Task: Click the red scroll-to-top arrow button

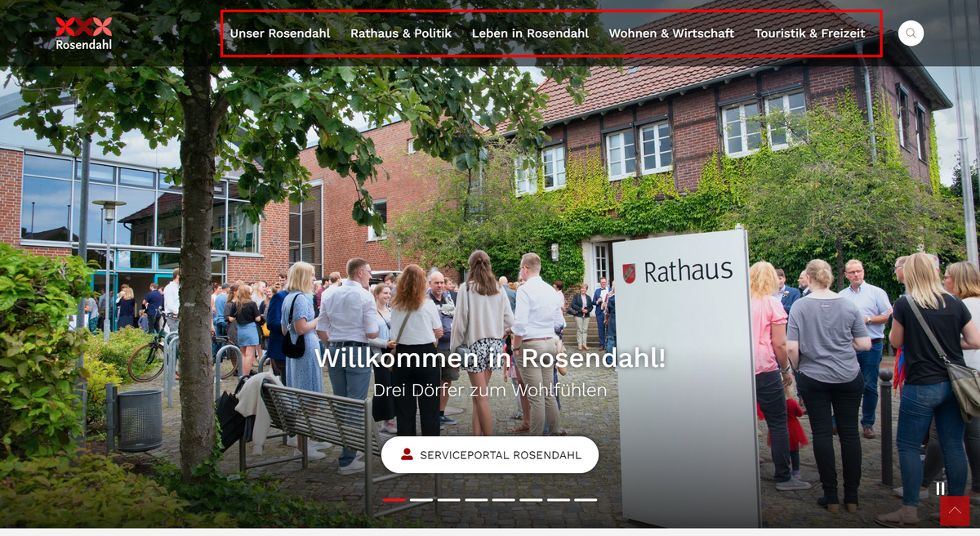Action: 955,511
